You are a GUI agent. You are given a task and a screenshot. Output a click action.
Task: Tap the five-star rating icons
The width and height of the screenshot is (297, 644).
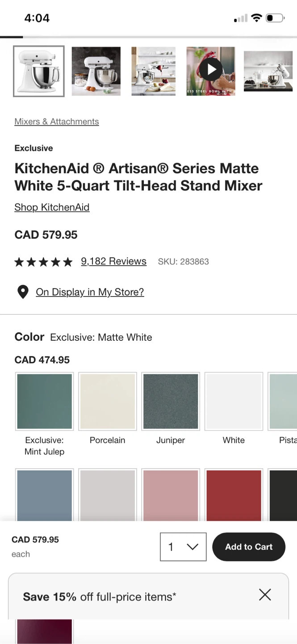click(x=43, y=262)
